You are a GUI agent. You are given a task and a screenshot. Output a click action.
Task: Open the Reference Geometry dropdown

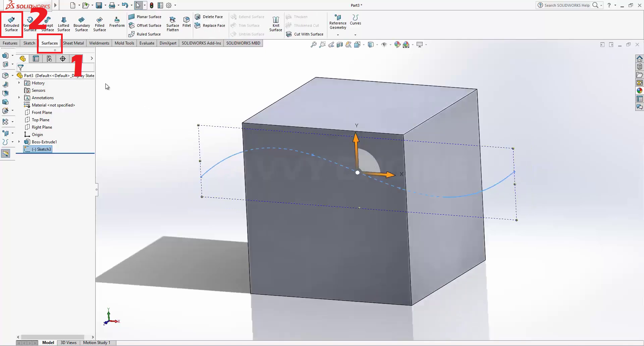pos(338,35)
